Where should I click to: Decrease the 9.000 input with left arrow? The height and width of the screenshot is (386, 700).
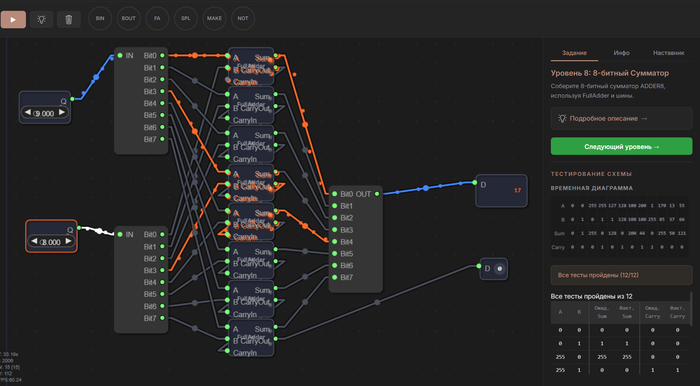[28, 112]
